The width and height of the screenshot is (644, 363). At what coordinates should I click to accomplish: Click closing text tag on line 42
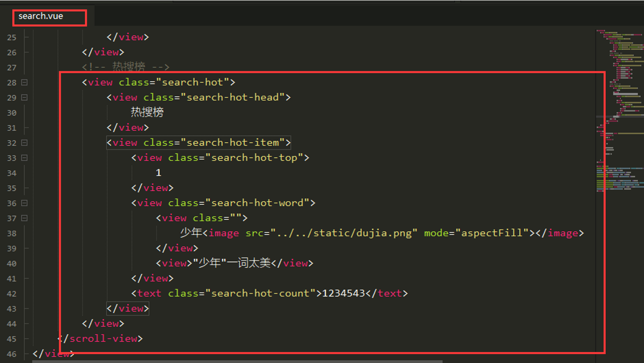(x=386, y=294)
